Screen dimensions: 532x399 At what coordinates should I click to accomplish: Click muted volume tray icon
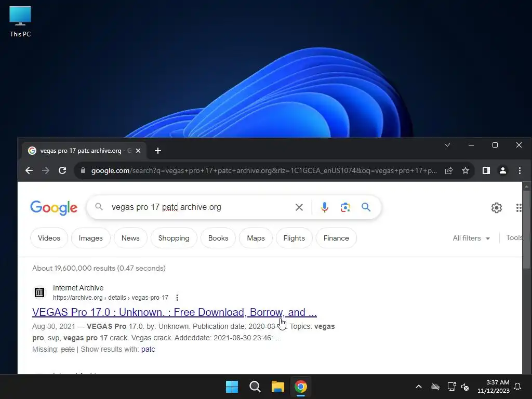point(465,387)
